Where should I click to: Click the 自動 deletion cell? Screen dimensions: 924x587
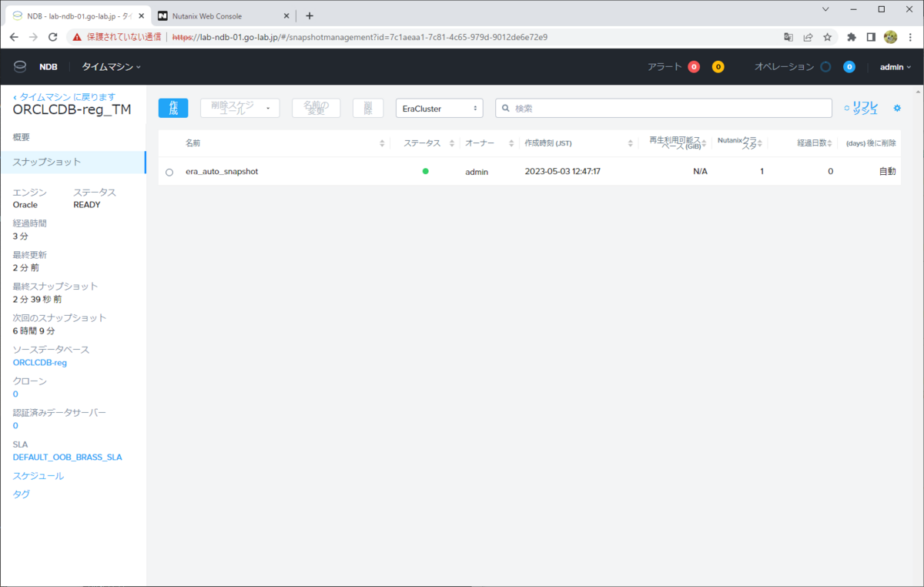[888, 171]
